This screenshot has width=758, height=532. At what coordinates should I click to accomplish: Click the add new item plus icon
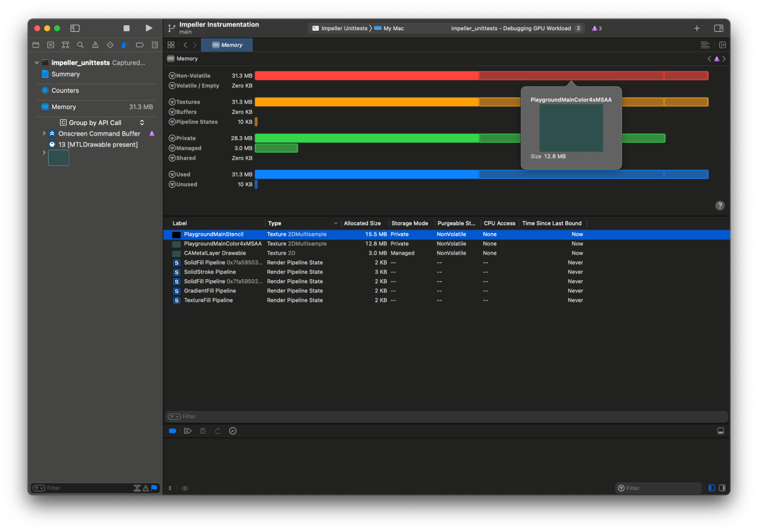point(697,28)
